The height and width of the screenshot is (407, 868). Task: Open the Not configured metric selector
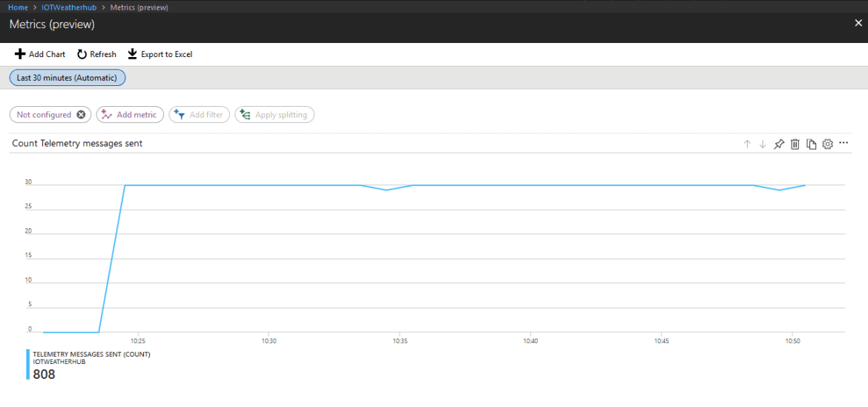pos(45,114)
